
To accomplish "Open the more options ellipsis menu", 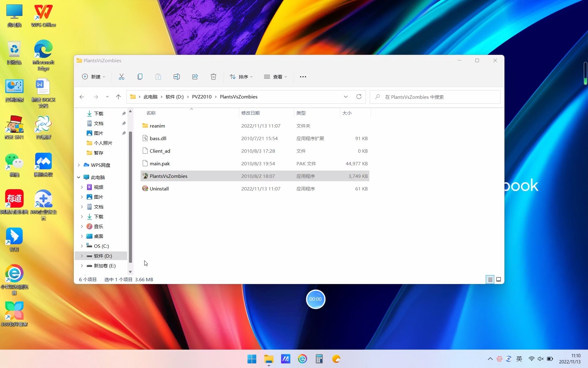I will click(x=303, y=77).
